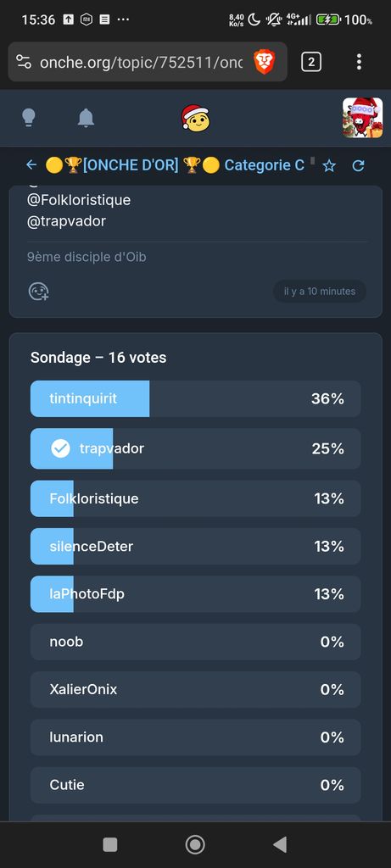Tap the onche.org address bar URL
Viewport: 391px width, 868px height.
(142, 63)
